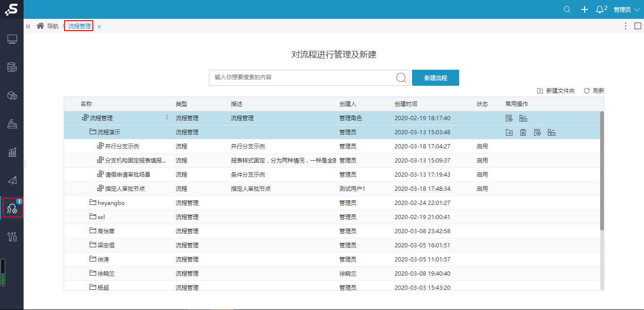Open the vertical dots tab options menu
This screenshot has height=310, width=644.
coord(626,26)
